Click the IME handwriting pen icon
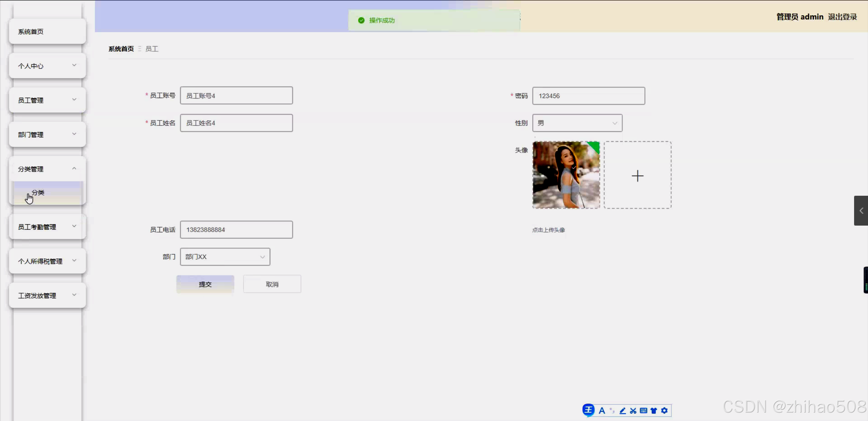 (x=622, y=411)
